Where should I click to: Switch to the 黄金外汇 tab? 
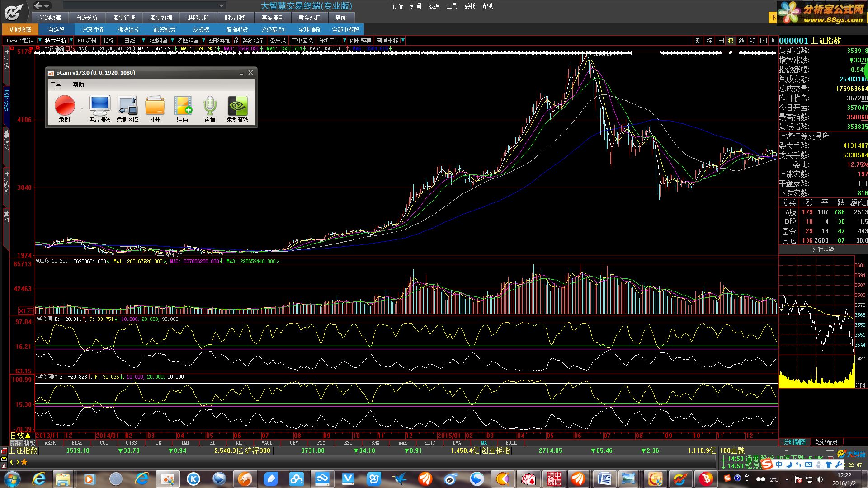pyautogui.click(x=309, y=18)
